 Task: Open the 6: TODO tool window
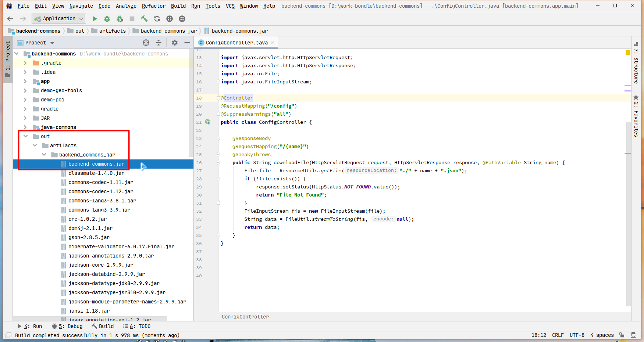tap(137, 326)
